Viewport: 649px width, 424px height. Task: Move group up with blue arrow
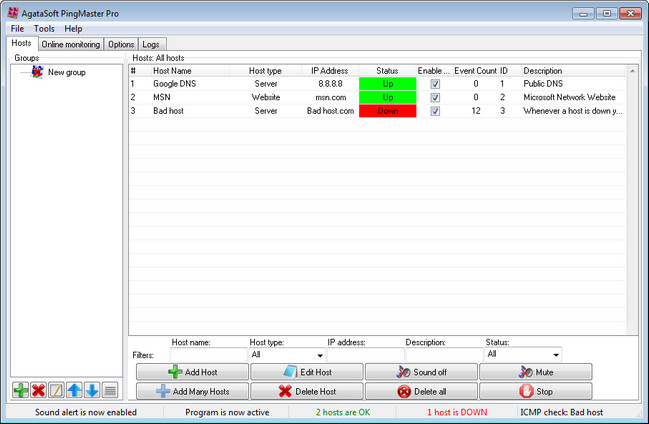tap(74, 390)
